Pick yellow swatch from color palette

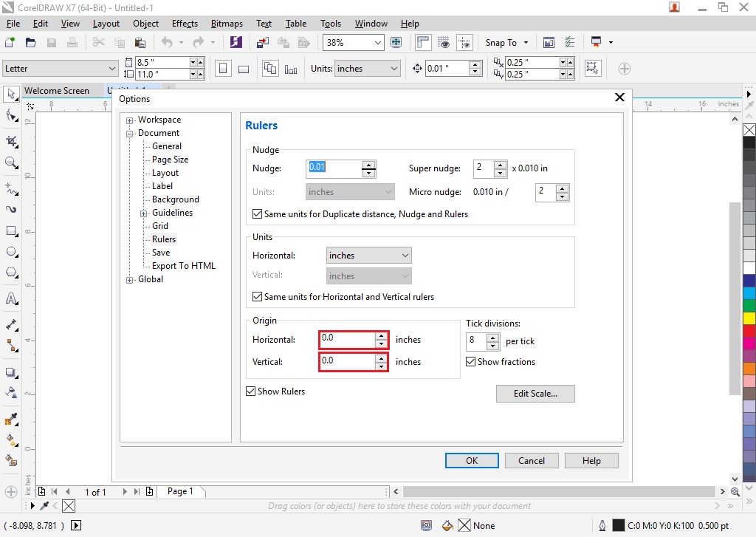coord(749,318)
